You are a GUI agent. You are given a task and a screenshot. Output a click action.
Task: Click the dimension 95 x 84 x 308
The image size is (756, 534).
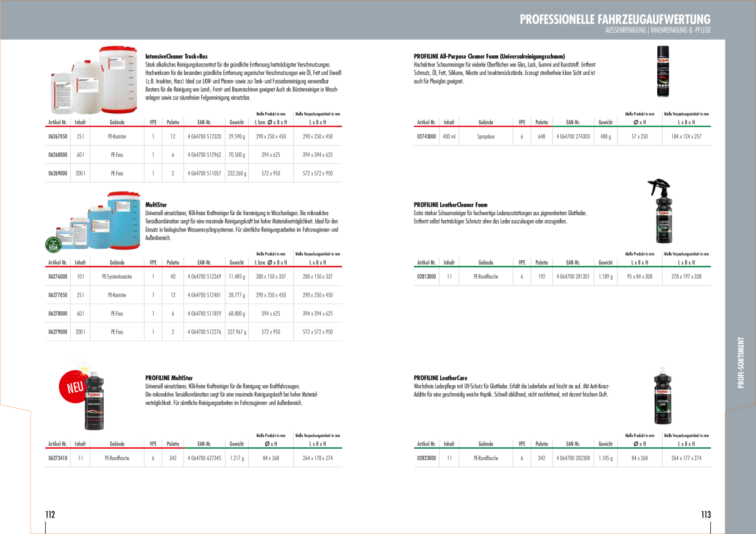tap(640, 277)
